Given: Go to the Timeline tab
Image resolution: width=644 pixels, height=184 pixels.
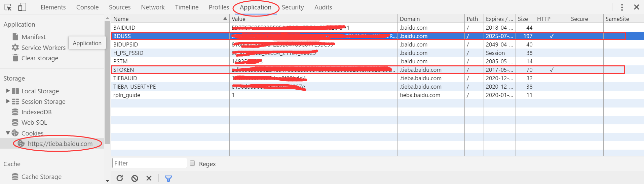Looking at the screenshot, I should tap(187, 7).
